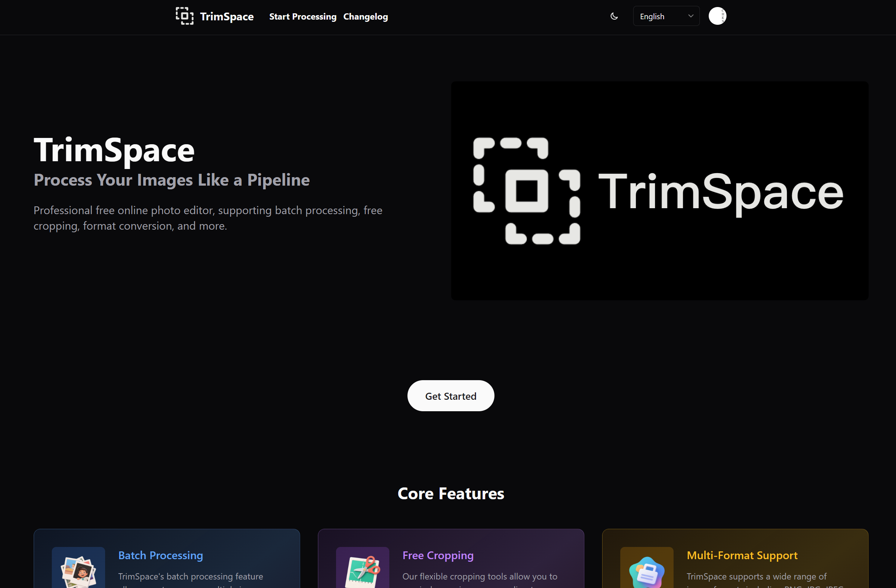896x588 pixels.
Task: Open the Free Cropping feature link
Action: pyautogui.click(x=438, y=555)
